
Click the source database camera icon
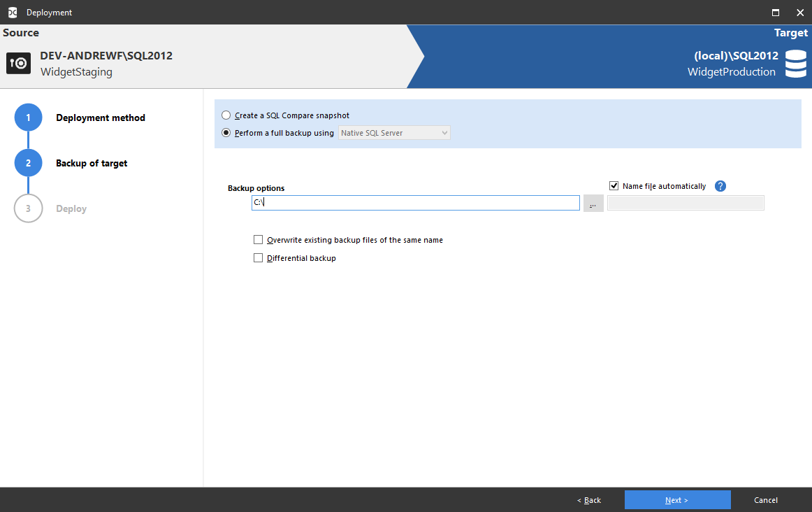click(x=18, y=63)
